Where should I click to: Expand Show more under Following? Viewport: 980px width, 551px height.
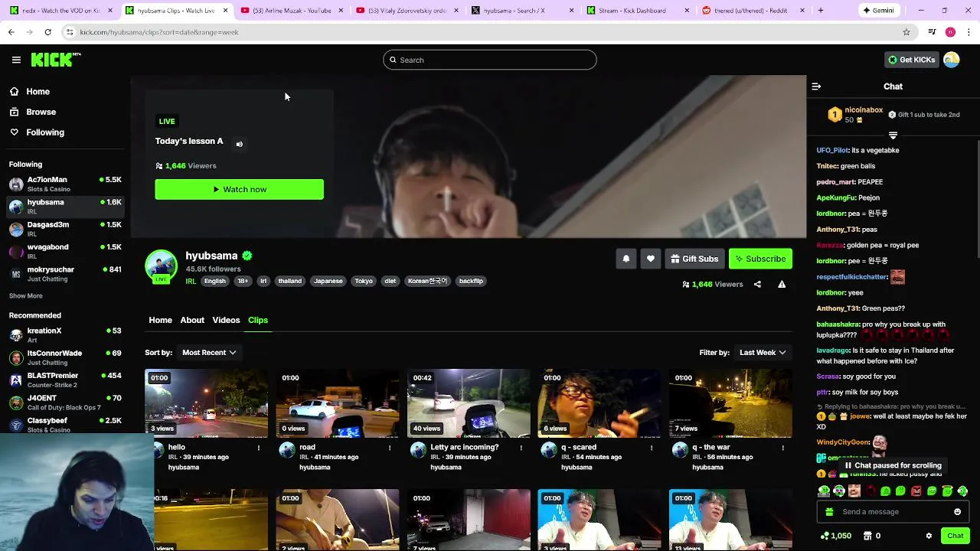(26, 296)
